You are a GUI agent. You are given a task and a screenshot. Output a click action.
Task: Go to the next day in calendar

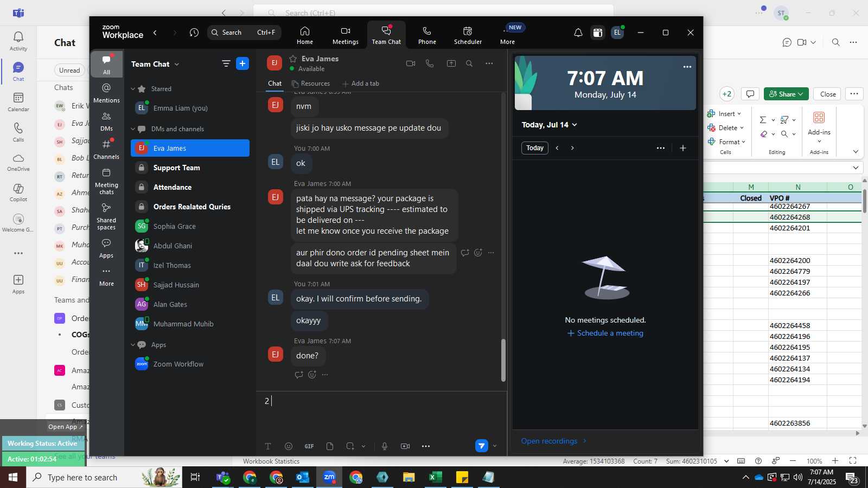572,148
